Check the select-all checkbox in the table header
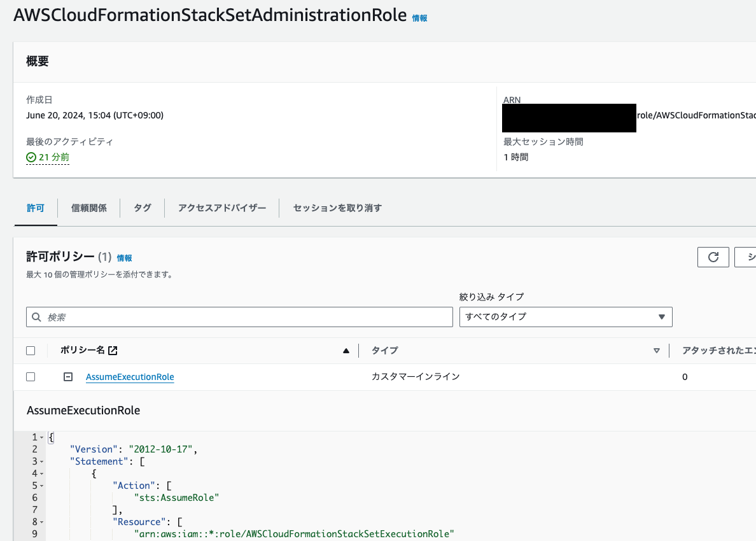This screenshot has width=756, height=541. (30, 350)
